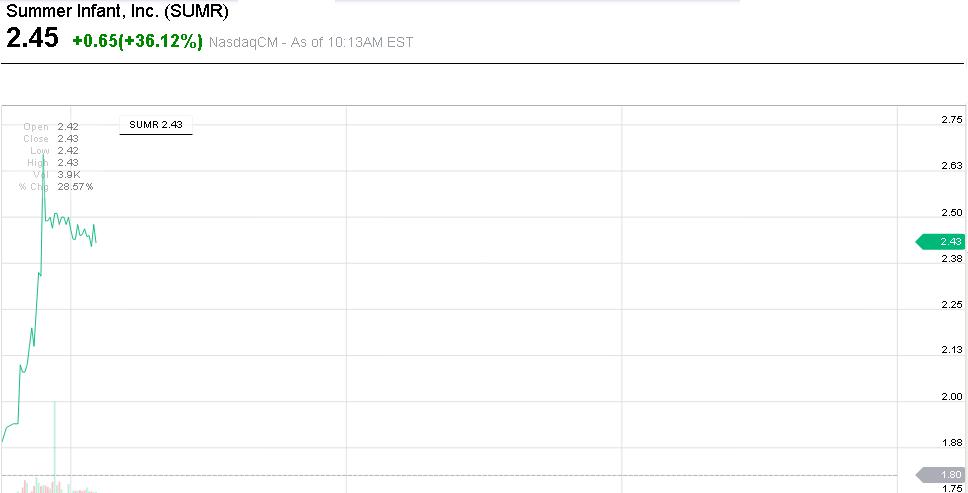Image resolution: width=968 pixels, height=493 pixels.
Task: Click the Open 2.42 readout row
Action: [x=51, y=127]
